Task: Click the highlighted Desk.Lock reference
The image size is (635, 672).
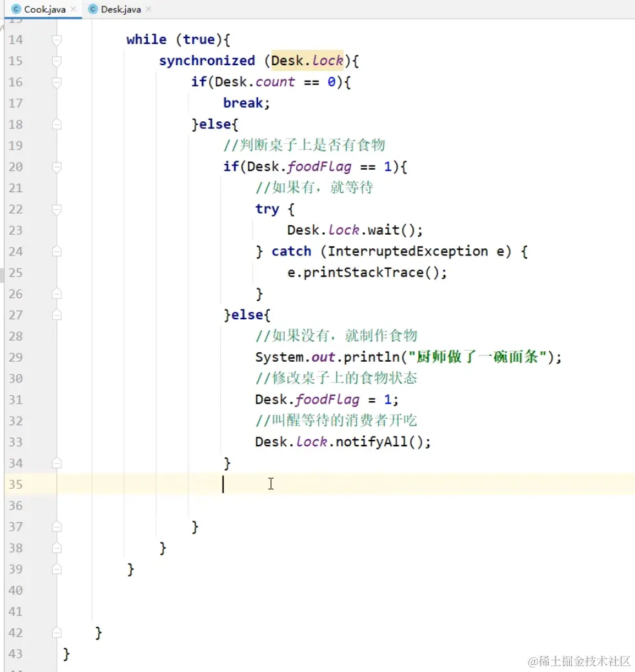Action: 307,61
